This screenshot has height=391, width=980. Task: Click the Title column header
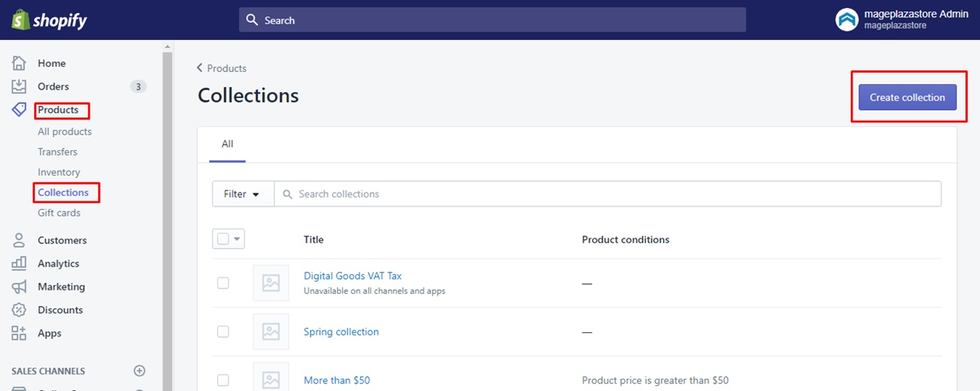click(x=314, y=239)
